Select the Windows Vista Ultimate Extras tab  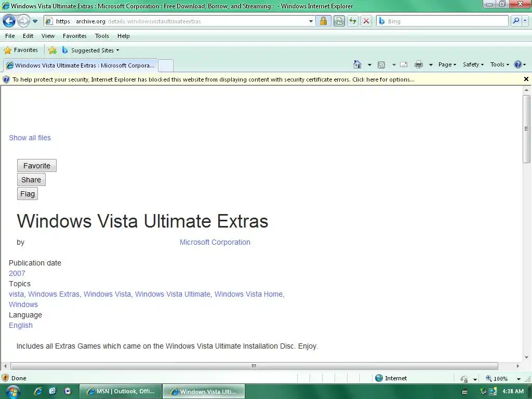coord(81,65)
